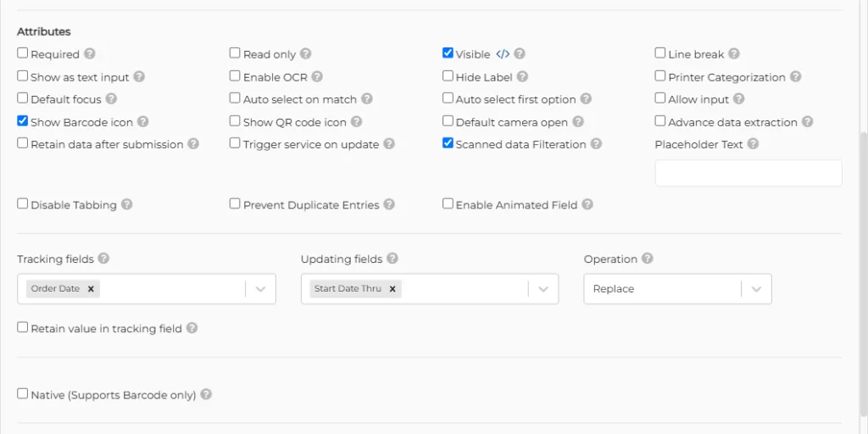Remove Start Date Thru tag
Viewport: 868px width, 434px height.
tap(392, 289)
